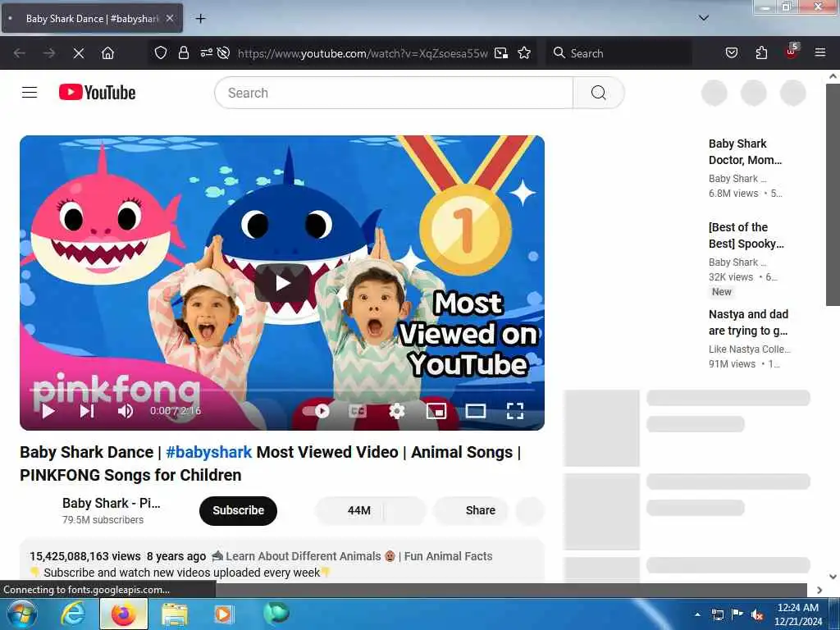Click the play icon in the player controls
The image size is (840, 630).
click(48, 411)
